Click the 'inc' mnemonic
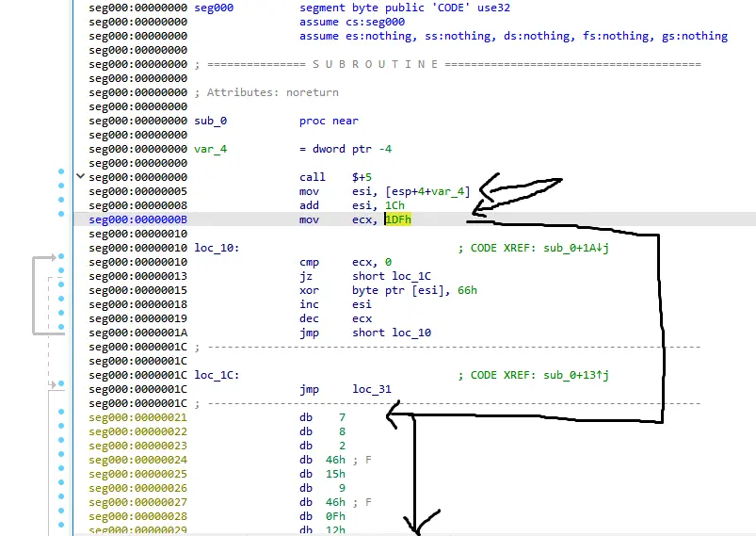Image resolution: width=756 pixels, height=536 pixels. 309,304
